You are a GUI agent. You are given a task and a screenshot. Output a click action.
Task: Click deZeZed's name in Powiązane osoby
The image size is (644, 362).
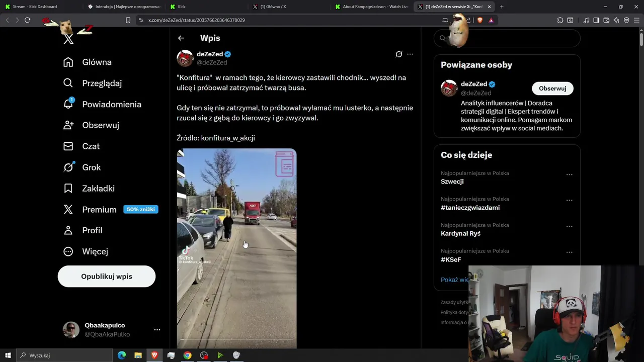(474, 84)
